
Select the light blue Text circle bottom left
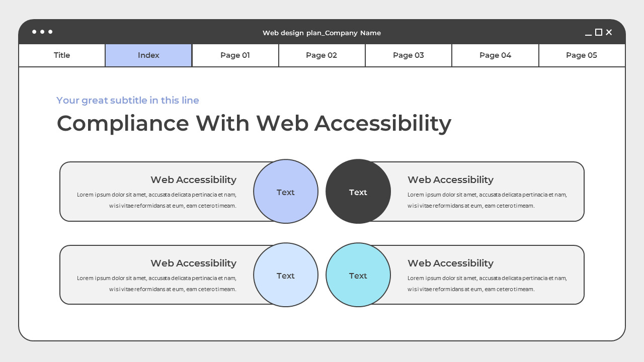pos(286,276)
